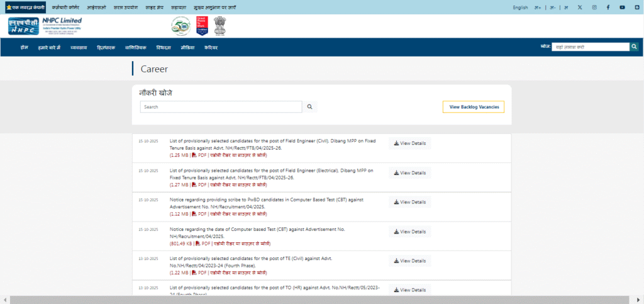Click the View Backlog Vacancies button

coord(473,107)
